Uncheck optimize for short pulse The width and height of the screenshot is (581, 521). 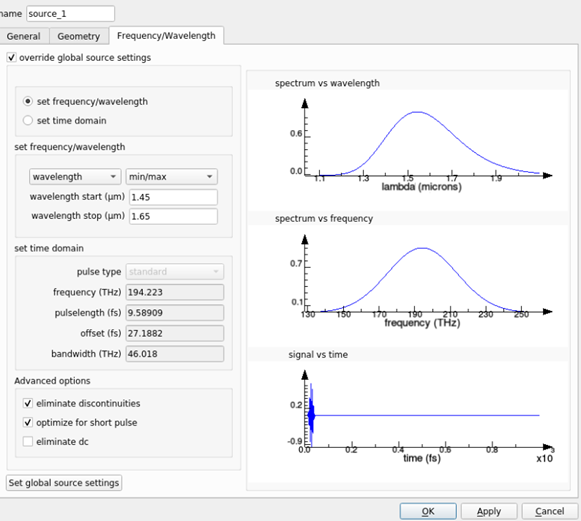pyautogui.click(x=28, y=422)
